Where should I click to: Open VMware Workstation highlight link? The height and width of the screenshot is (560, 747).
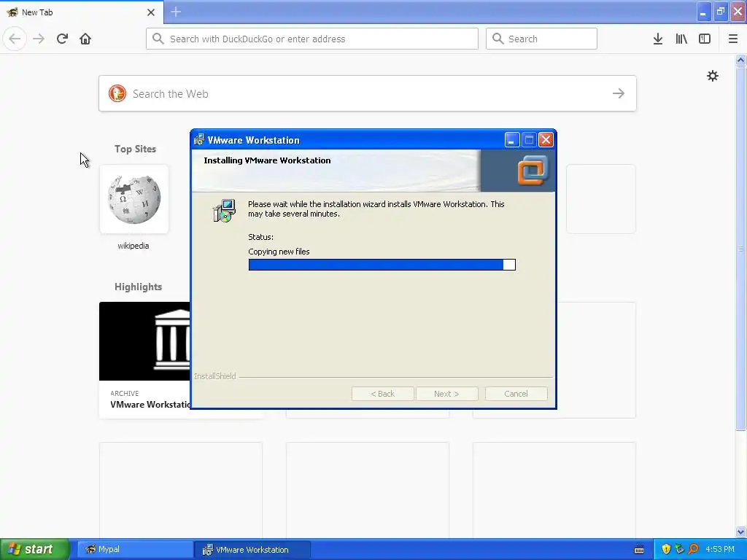click(x=150, y=404)
